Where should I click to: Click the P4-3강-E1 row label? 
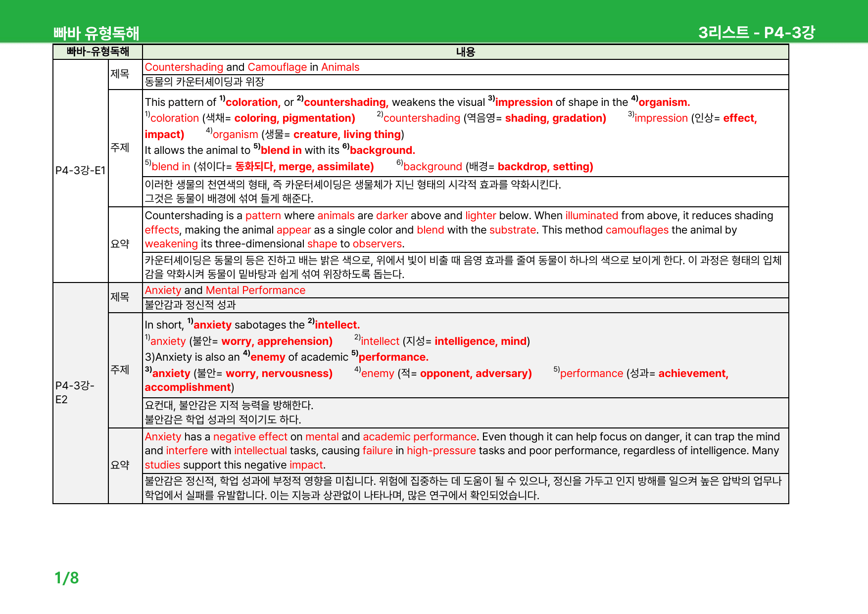pos(81,171)
